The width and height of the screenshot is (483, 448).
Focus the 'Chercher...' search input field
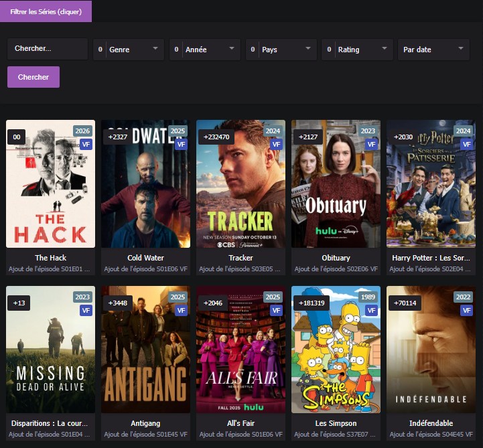48,49
